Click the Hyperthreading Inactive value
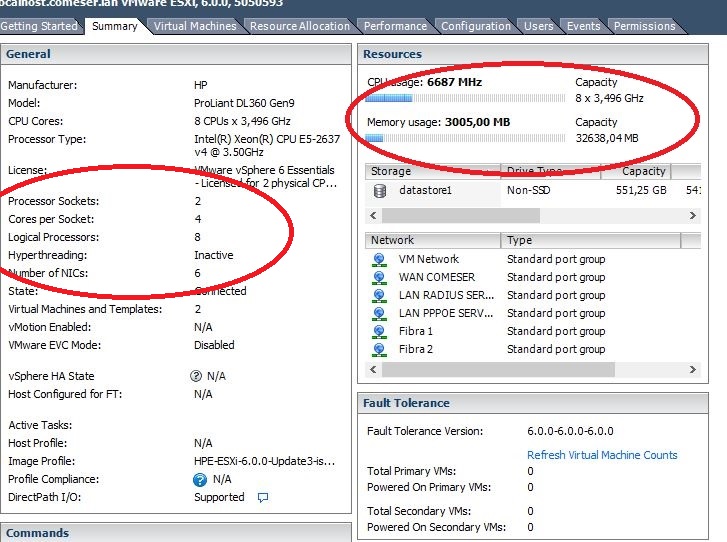Screen dimensions: 727x542 pos(213,255)
